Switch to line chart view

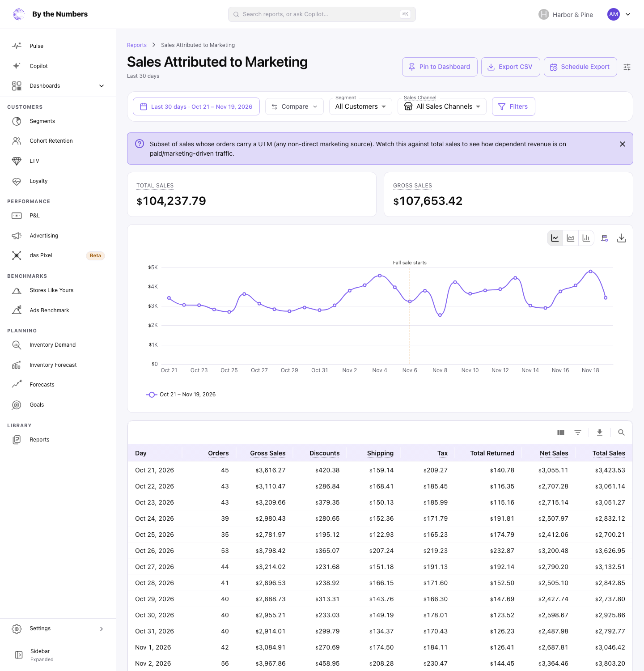point(555,238)
